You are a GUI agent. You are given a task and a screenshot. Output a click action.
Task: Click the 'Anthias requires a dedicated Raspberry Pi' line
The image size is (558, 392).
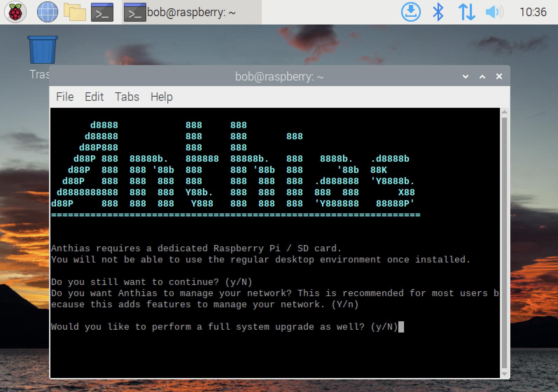point(196,248)
